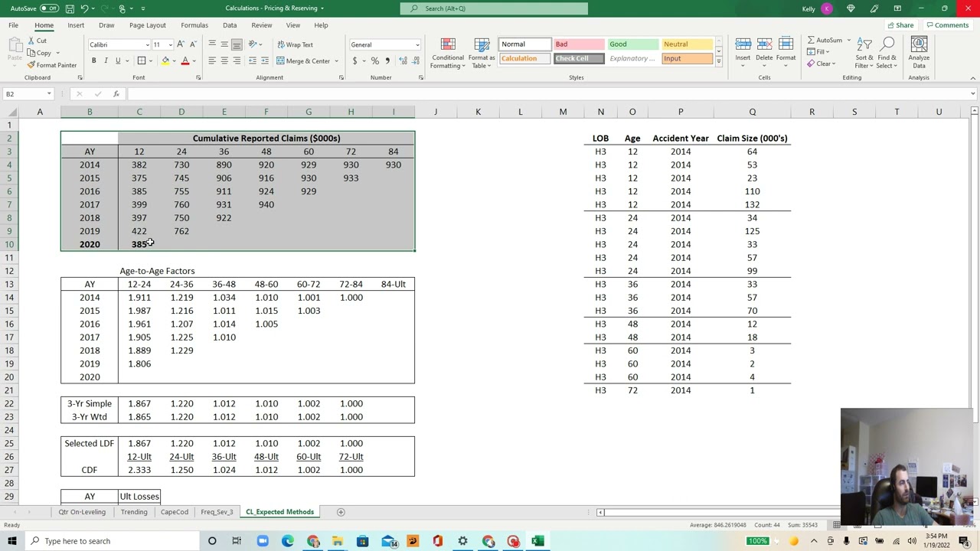The height and width of the screenshot is (551, 980).
Task: Apply the Good cell style
Action: point(632,44)
